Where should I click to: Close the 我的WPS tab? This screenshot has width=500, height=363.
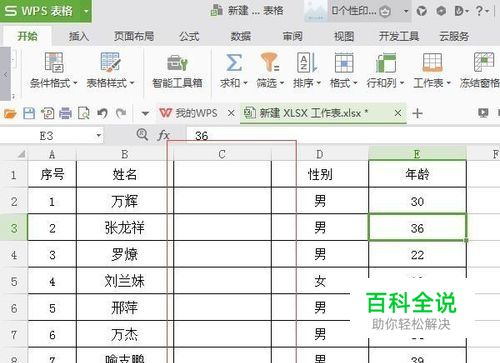click(231, 113)
